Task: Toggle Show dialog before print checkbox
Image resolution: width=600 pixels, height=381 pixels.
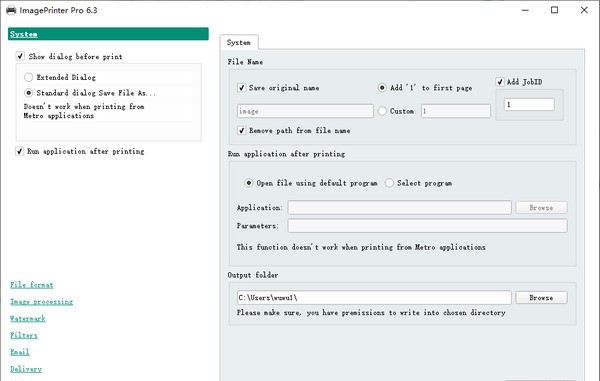Action: click(x=20, y=56)
